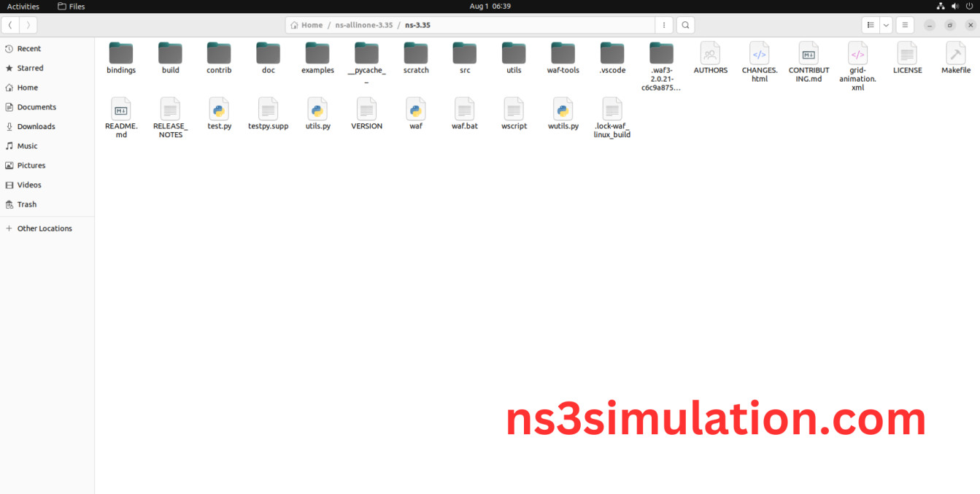Screen dimensions: 980x494
Task: Go to Home in the path bar
Action: coord(306,25)
